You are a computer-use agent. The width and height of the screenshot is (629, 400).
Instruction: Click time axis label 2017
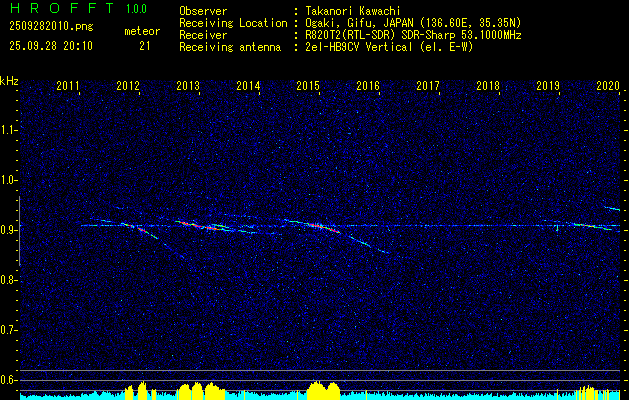point(428,86)
